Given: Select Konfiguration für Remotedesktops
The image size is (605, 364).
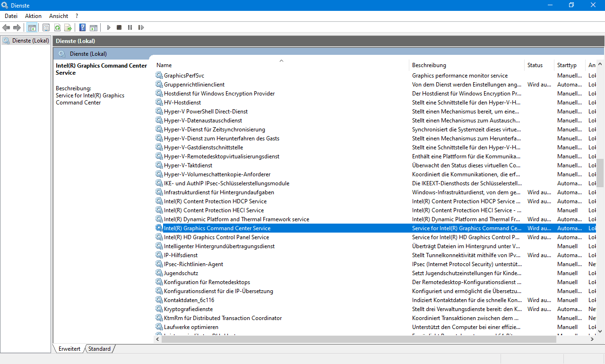Looking at the screenshot, I should [376, 282].
